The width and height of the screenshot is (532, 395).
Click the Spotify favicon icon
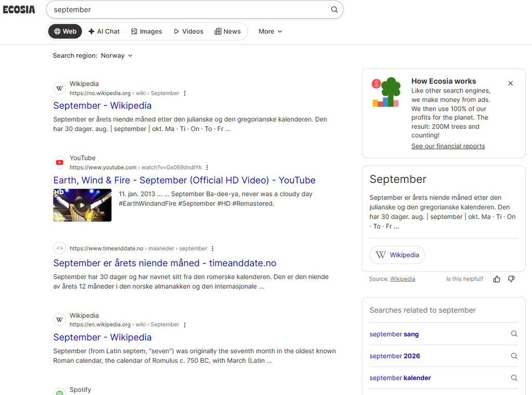point(60,392)
